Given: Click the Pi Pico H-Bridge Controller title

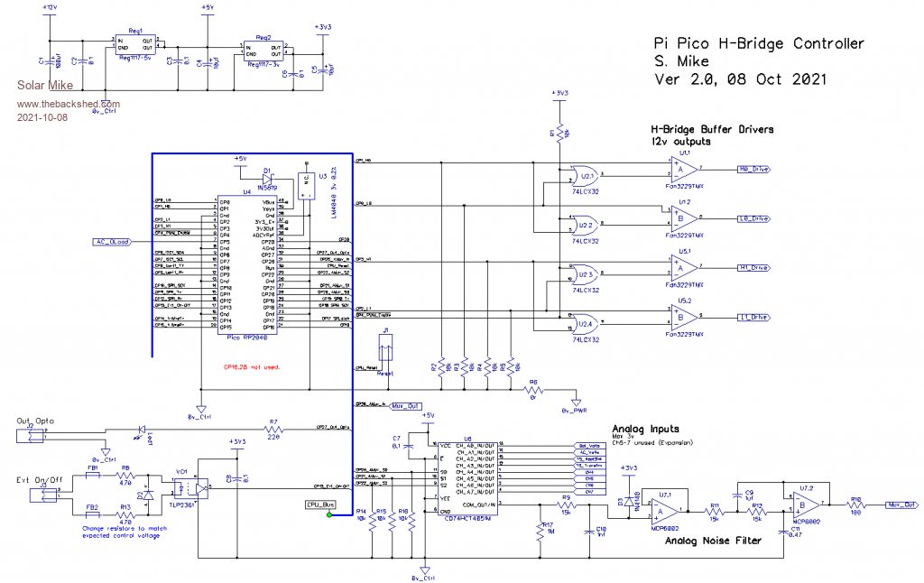Looking at the screenshot, I should pyautogui.click(x=758, y=43).
